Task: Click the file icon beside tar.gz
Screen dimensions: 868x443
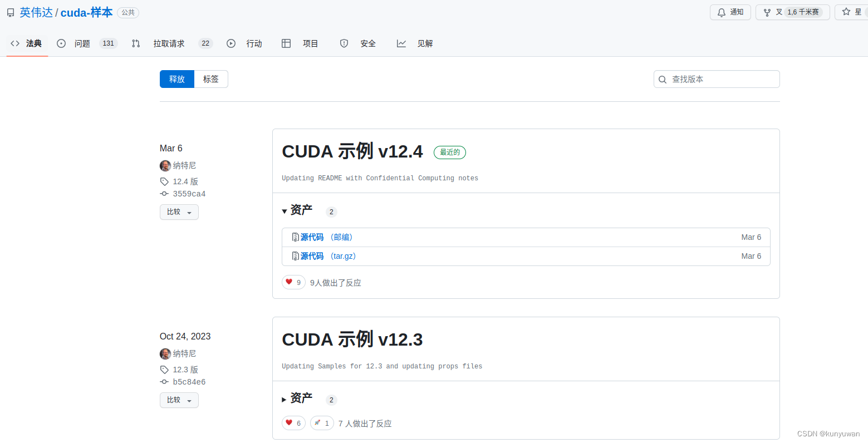Action: click(x=296, y=256)
